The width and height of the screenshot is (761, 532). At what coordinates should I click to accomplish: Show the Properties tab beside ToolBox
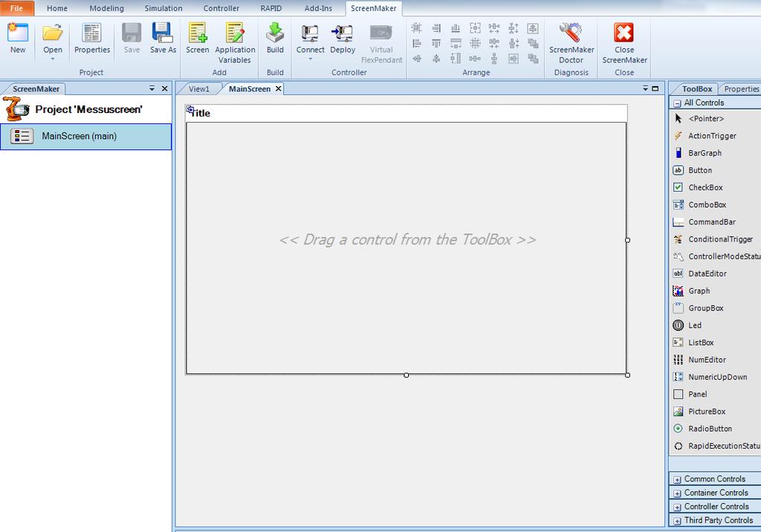click(x=741, y=89)
